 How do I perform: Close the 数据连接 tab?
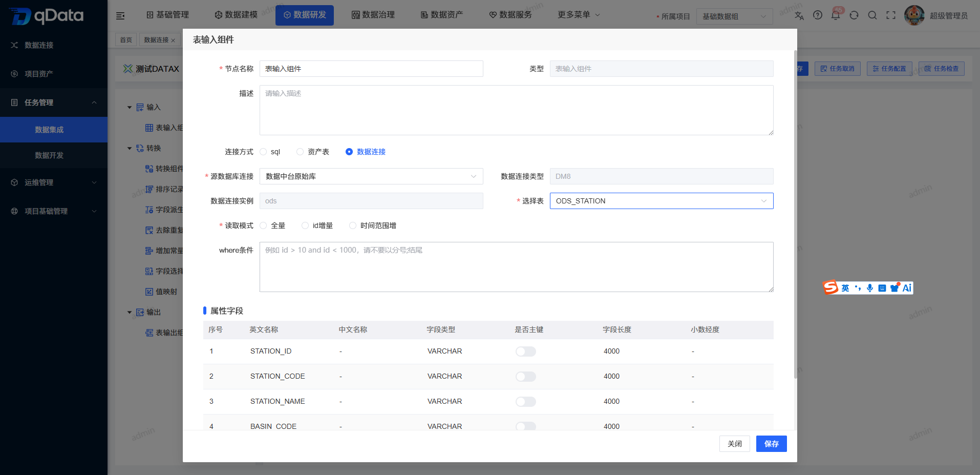click(x=173, y=40)
